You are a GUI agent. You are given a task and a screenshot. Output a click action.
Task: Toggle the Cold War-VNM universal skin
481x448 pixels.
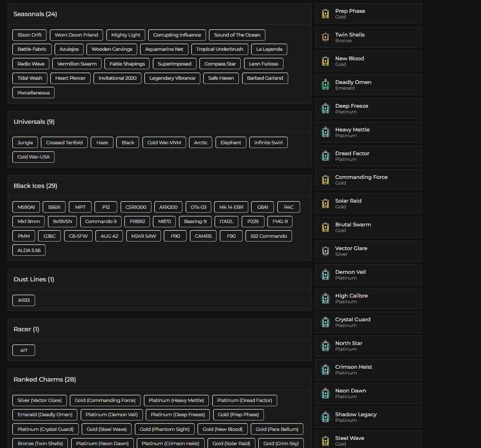(164, 142)
